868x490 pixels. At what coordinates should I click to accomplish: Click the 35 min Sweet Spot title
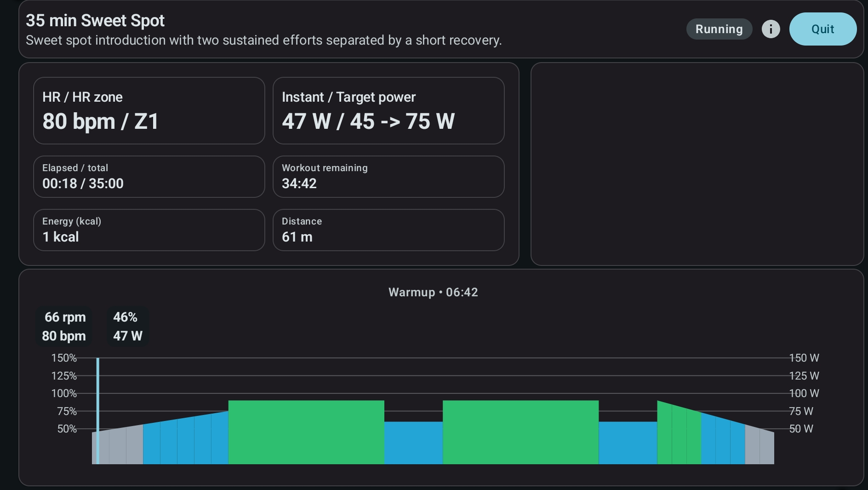pyautogui.click(x=95, y=21)
